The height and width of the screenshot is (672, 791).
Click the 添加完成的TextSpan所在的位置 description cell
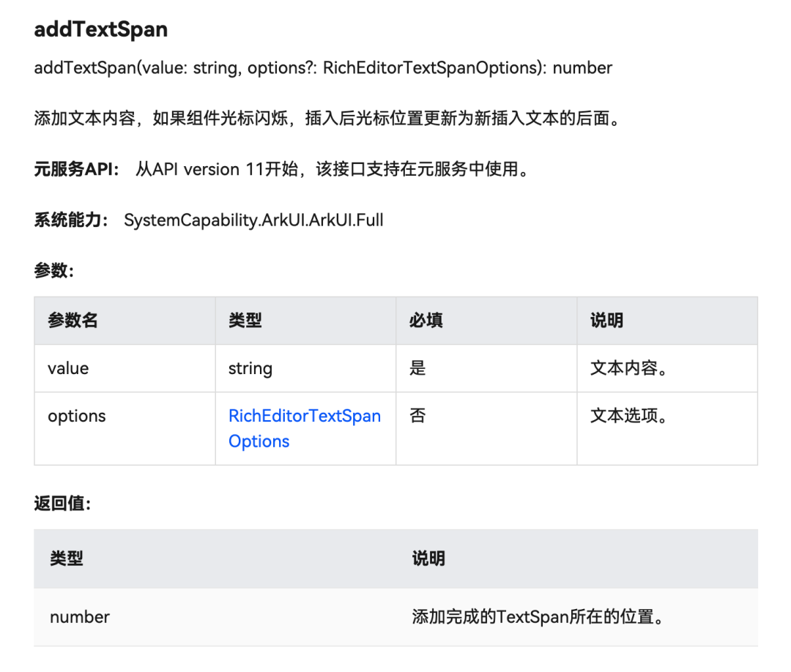538,617
